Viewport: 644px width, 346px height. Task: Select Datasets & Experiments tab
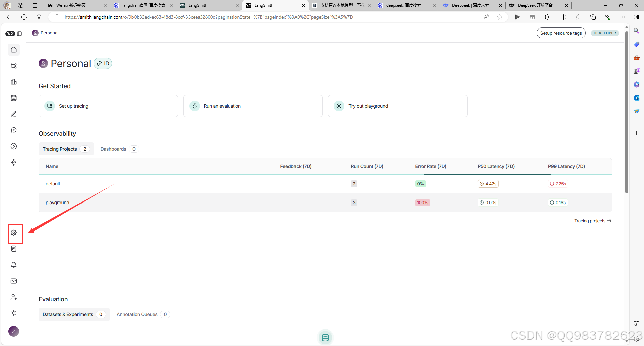pyautogui.click(x=74, y=314)
